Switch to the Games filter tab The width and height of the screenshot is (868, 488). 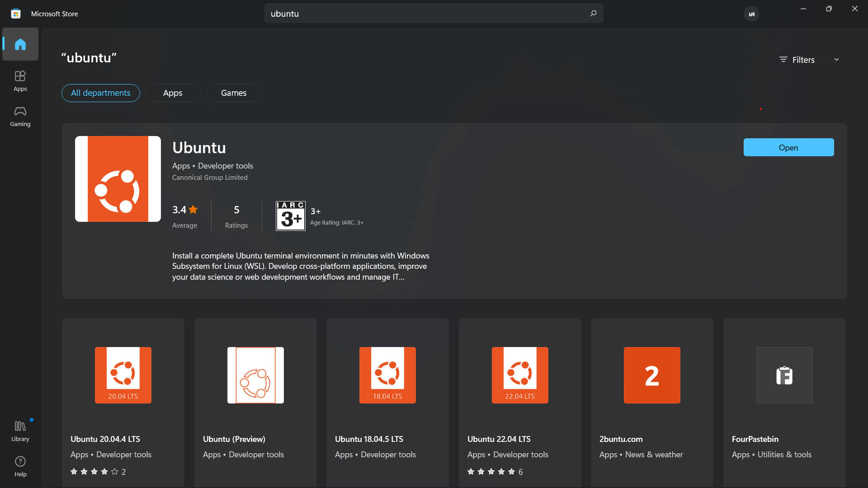(x=234, y=93)
